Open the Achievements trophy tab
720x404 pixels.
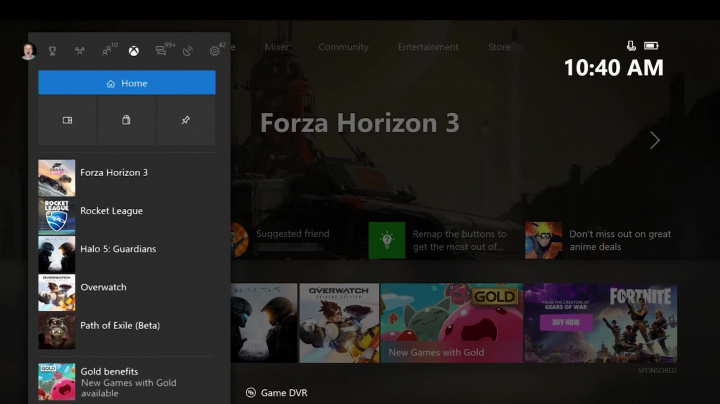coord(52,50)
